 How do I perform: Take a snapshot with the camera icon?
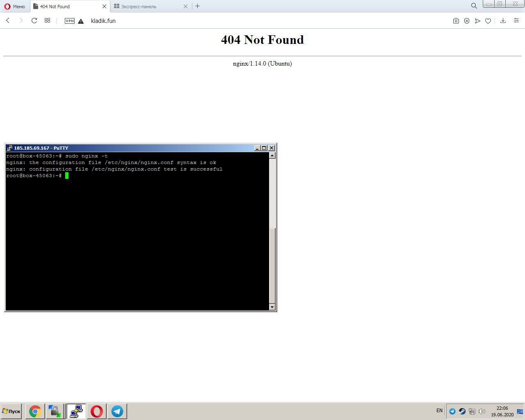(x=456, y=21)
